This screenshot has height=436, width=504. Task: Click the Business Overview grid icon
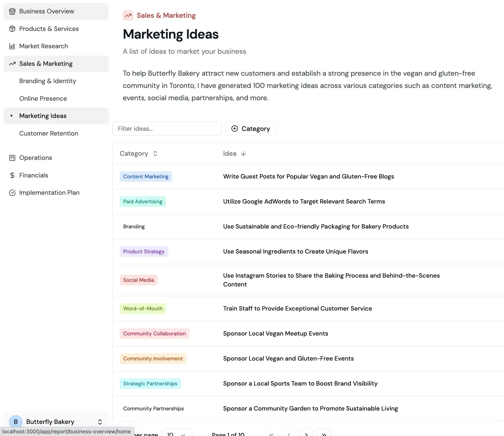(x=12, y=11)
